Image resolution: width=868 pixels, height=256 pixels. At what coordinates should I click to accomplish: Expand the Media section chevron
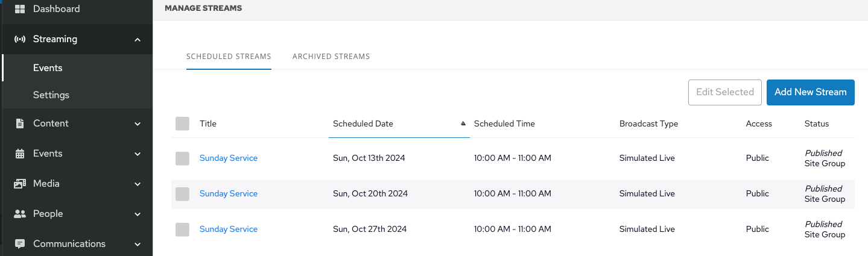tap(138, 184)
